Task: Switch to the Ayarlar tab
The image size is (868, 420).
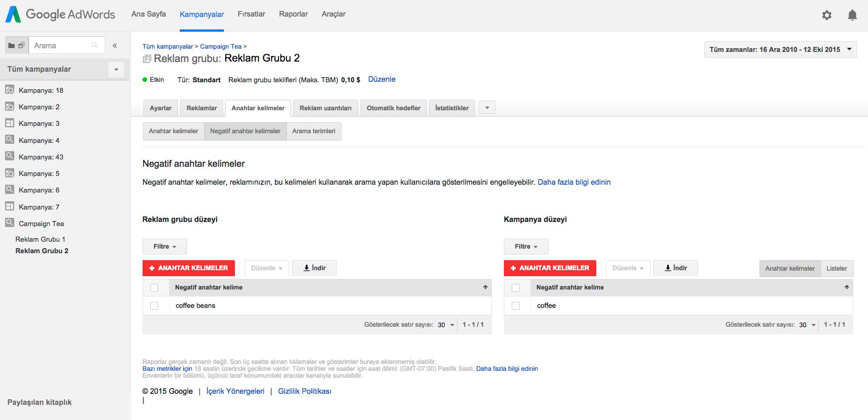Action: 160,108
